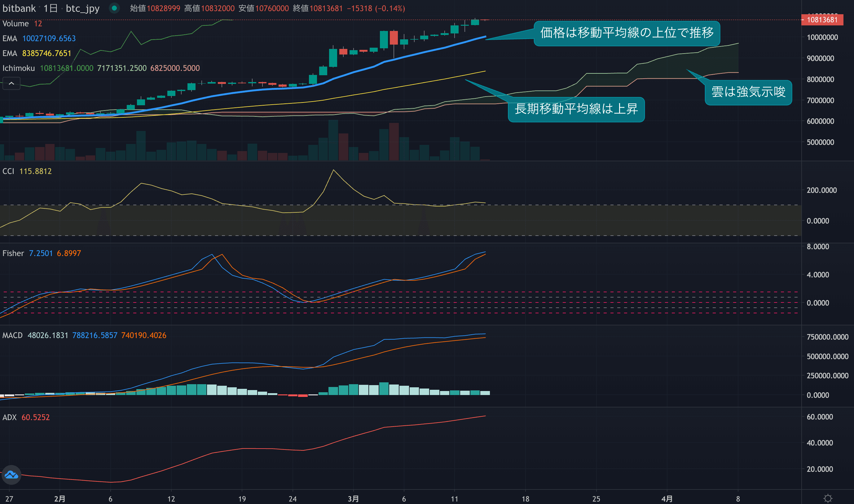Click the MACD indicator label
Screen dimensions: 854x504
12,336
